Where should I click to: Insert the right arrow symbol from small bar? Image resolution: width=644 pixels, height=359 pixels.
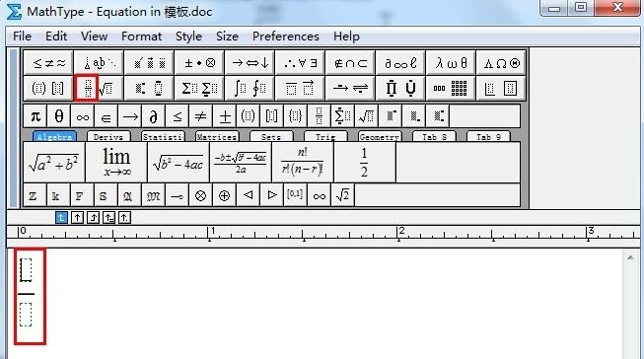coord(130,116)
